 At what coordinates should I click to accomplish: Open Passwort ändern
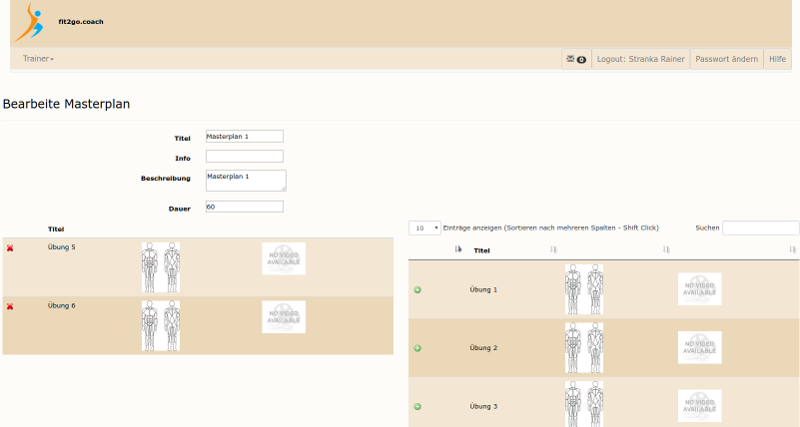coord(726,59)
